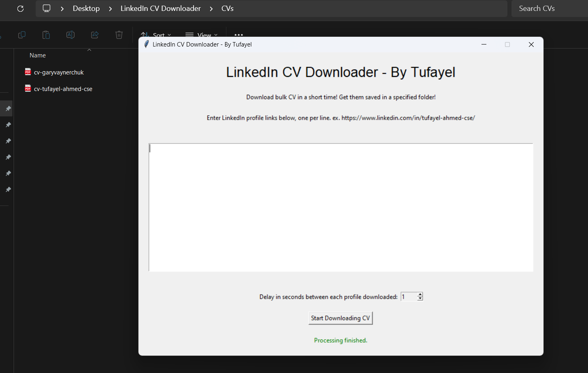
Task: Click inside the LinkedIn profile links text area
Action: pos(341,207)
